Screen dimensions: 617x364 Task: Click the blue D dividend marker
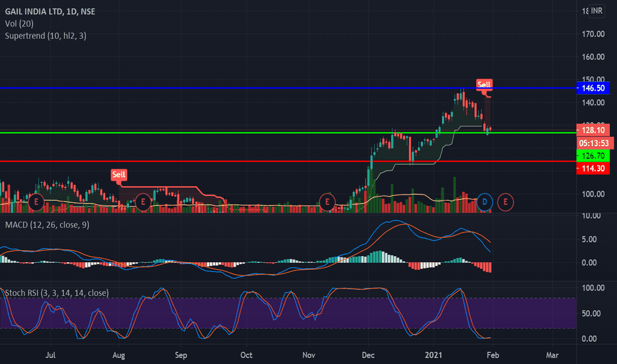485,203
